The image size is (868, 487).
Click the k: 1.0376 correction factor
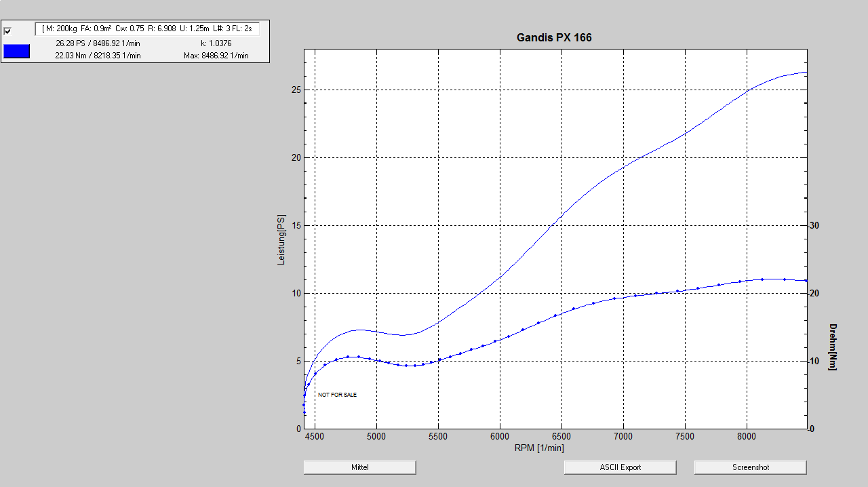(216, 43)
